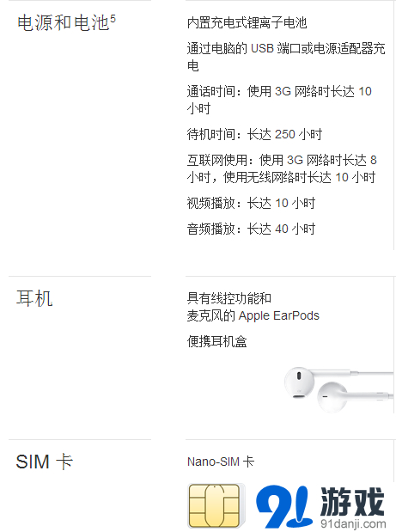Click the 内置充电式锂离子电池 line

[x=247, y=22]
